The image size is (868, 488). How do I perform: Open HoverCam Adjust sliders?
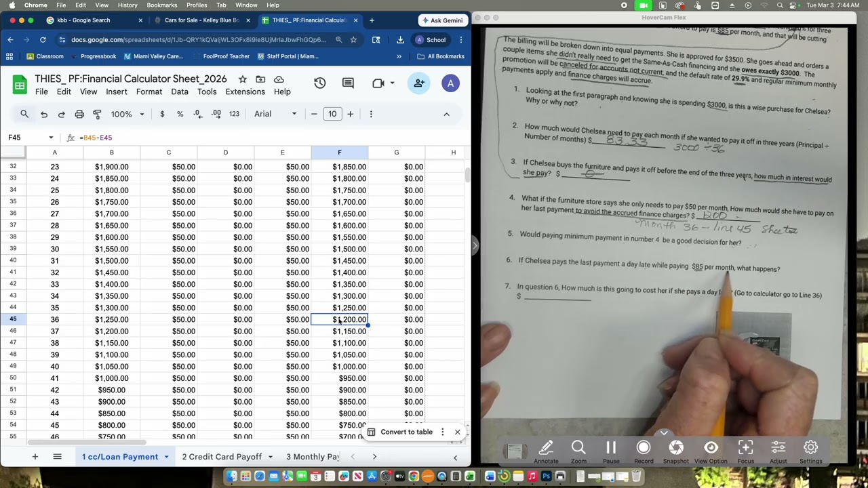[778, 451]
